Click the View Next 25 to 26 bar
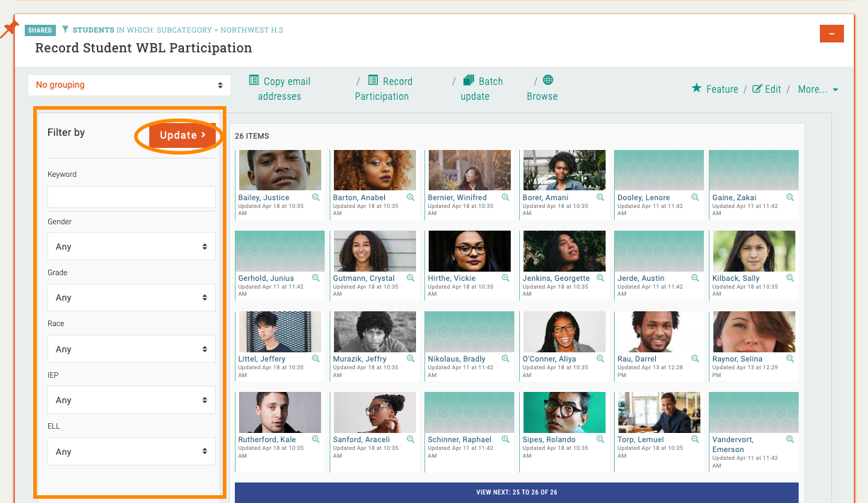Viewport: 868px width, 503px height. click(516, 492)
